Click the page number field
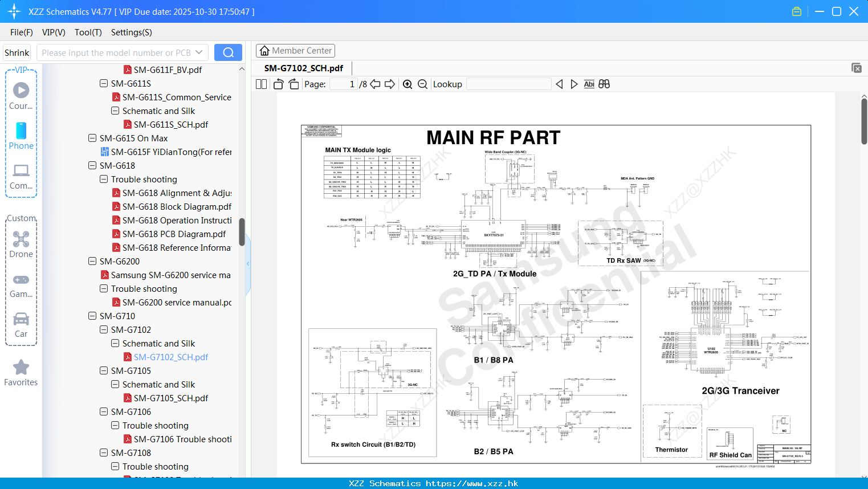Image resolution: width=868 pixels, height=489 pixels. click(x=344, y=84)
